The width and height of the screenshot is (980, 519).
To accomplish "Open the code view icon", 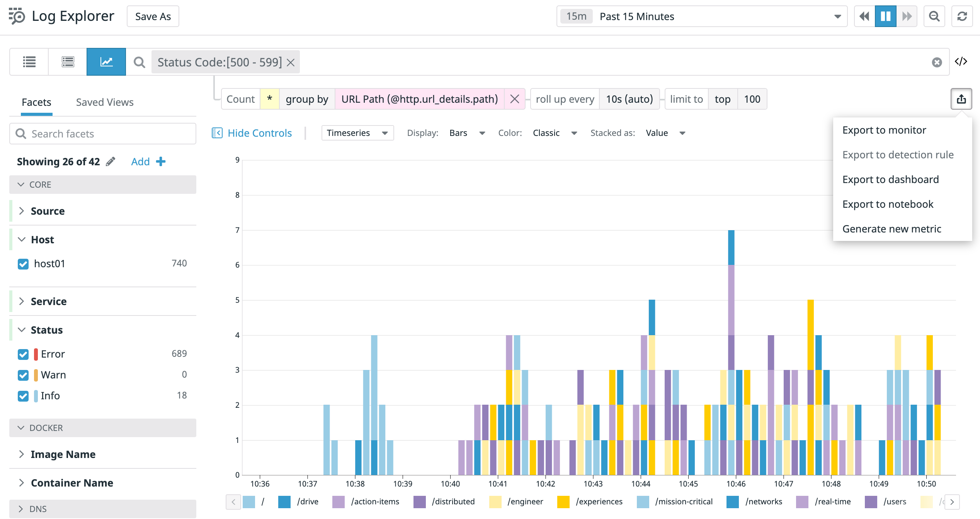I will pyautogui.click(x=961, y=61).
